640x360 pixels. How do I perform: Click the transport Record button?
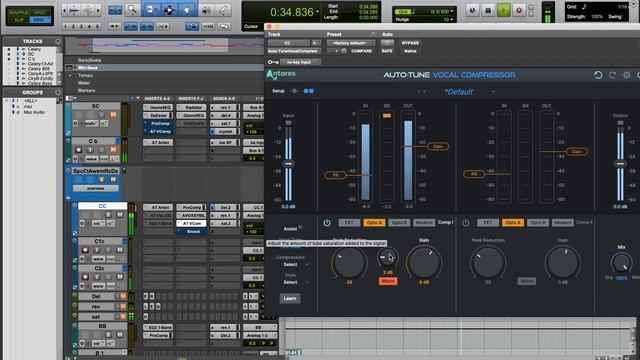click(x=519, y=10)
